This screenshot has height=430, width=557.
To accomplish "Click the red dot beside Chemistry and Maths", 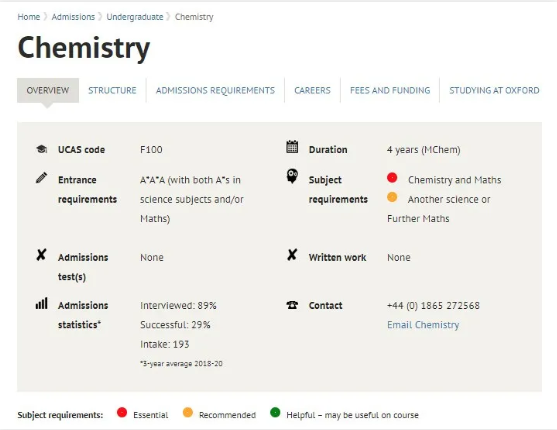I will pyautogui.click(x=392, y=177).
